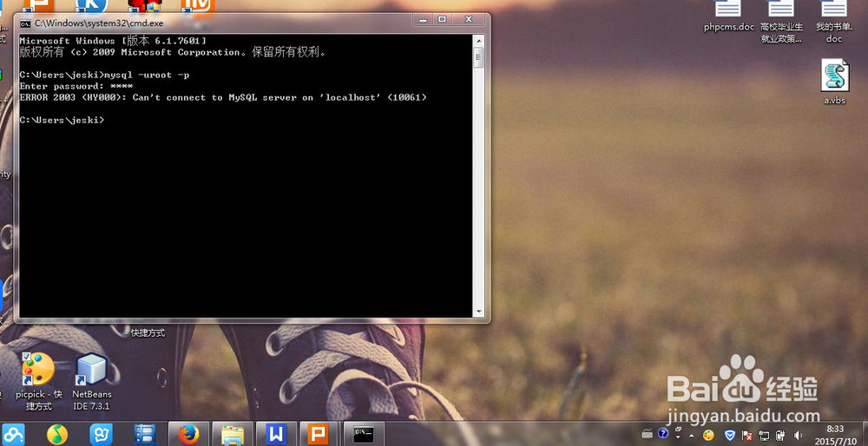Switch to WPS Presentation in the taskbar

tap(319, 435)
